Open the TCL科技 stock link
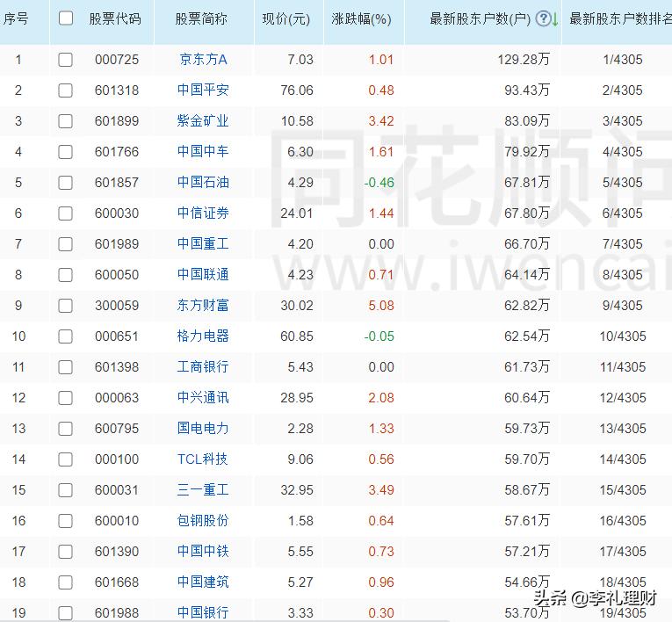Image resolution: width=672 pixels, height=622 pixels. [x=202, y=459]
